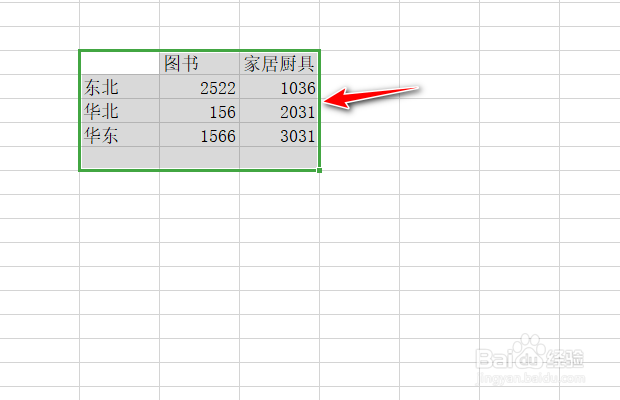
Task: Click the 华北 row label cell
Action: pos(119,111)
